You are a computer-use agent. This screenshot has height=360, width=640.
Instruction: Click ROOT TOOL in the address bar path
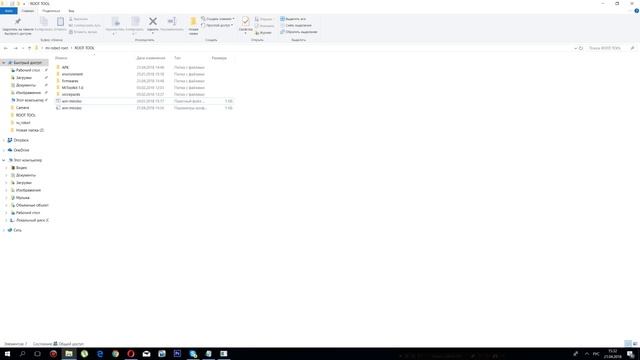tap(84, 48)
